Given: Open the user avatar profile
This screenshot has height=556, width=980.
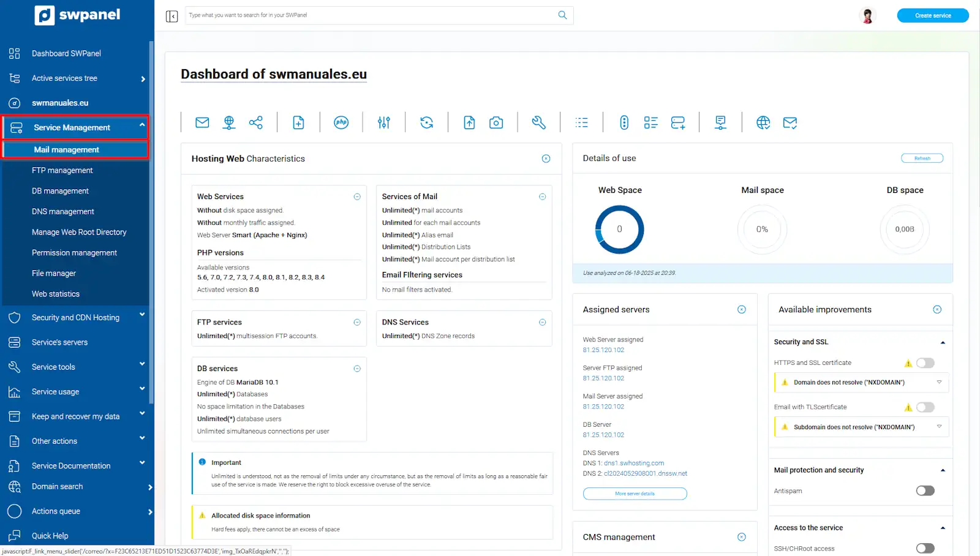Looking at the screenshot, I should click(x=867, y=15).
